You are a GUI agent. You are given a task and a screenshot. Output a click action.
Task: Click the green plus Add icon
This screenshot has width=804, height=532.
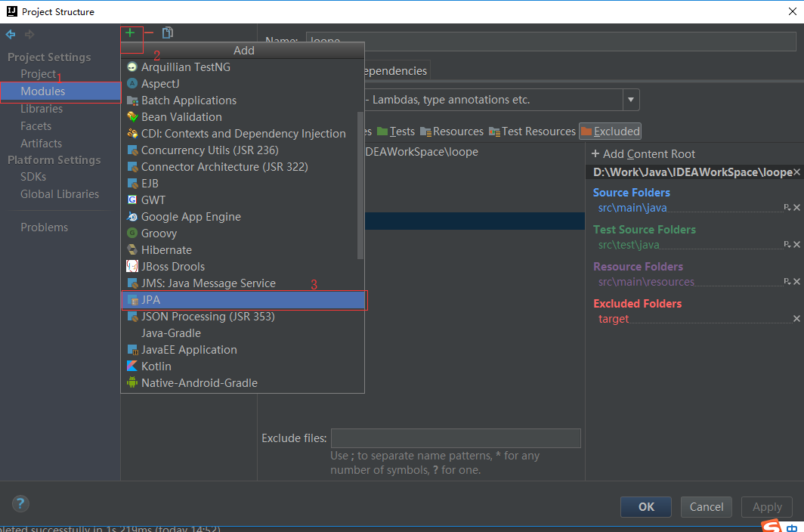click(130, 33)
